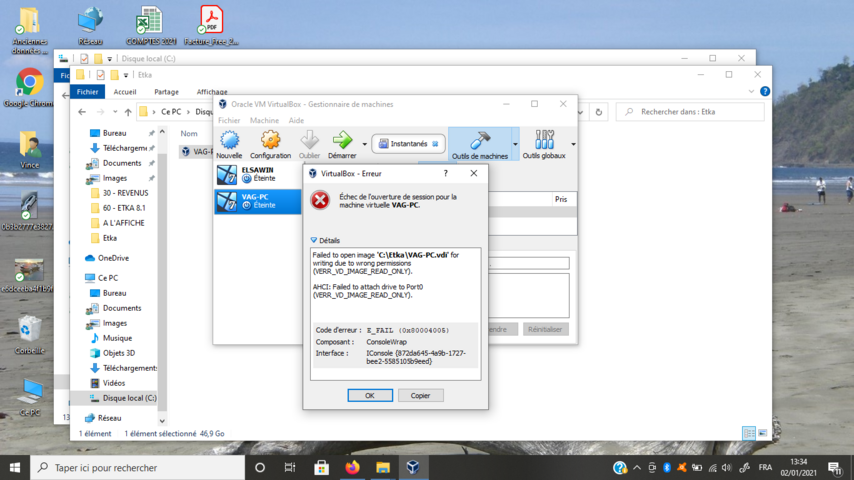Screen dimensions: 854x480
Task: Select OneDrive in navigation pane
Action: [x=113, y=258]
